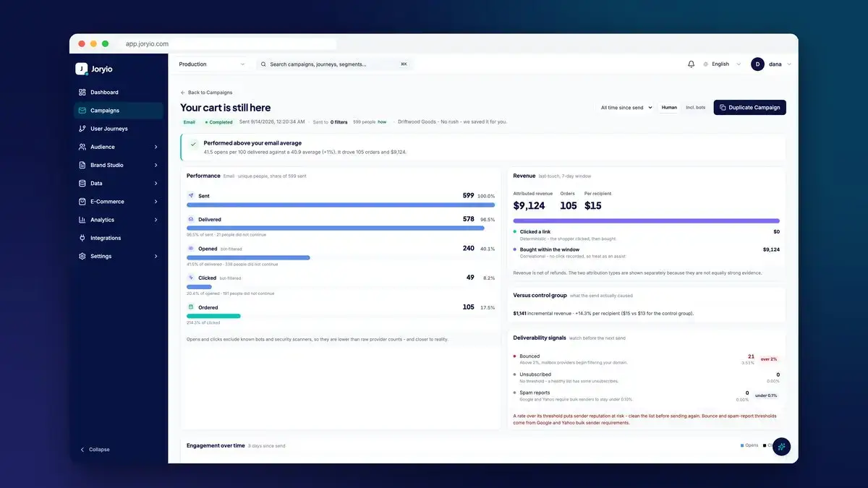Select Brand Studio menu item
Screen dimensions: 868x488
[x=119, y=165]
